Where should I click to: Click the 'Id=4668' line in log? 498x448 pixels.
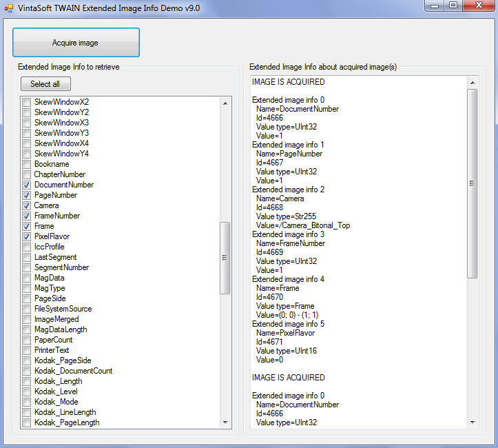pos(269,207)
